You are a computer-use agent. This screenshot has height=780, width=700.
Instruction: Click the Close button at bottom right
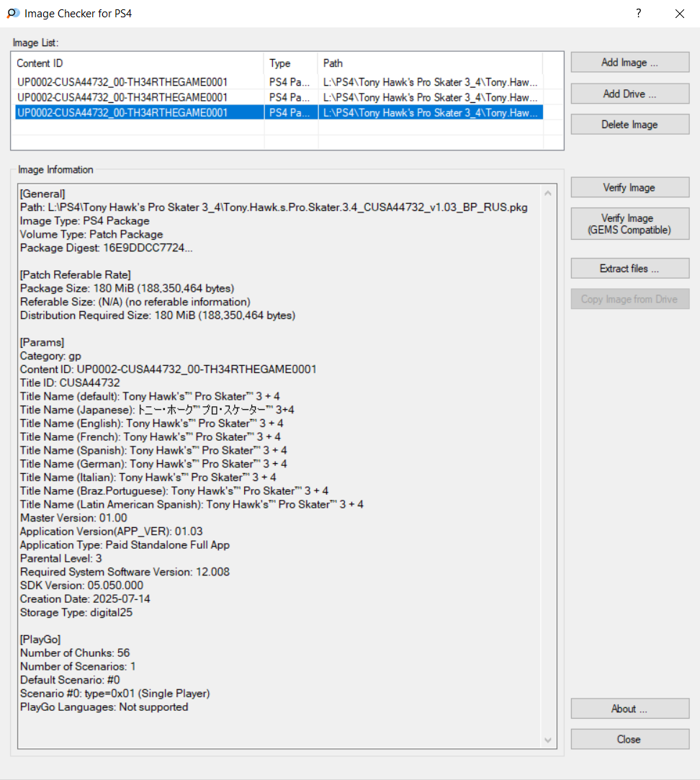pos(630,739)
